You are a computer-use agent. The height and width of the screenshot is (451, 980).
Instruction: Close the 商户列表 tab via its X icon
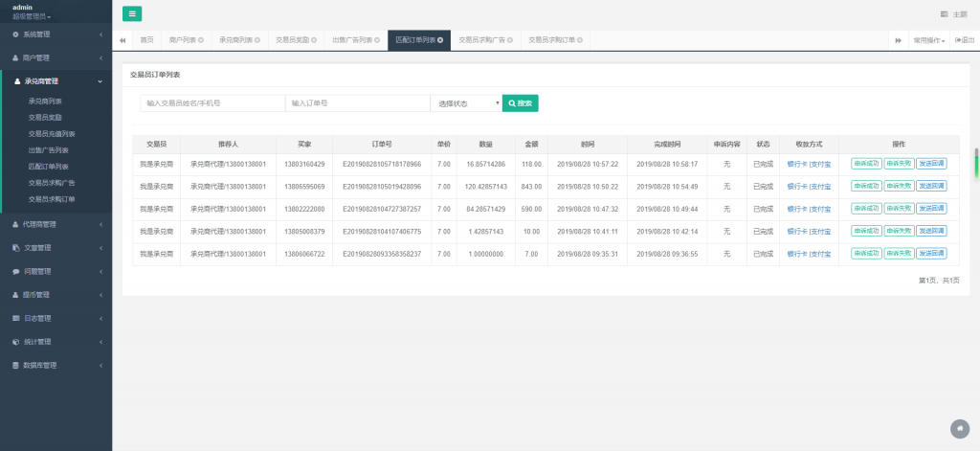click(x=203, y=40)
